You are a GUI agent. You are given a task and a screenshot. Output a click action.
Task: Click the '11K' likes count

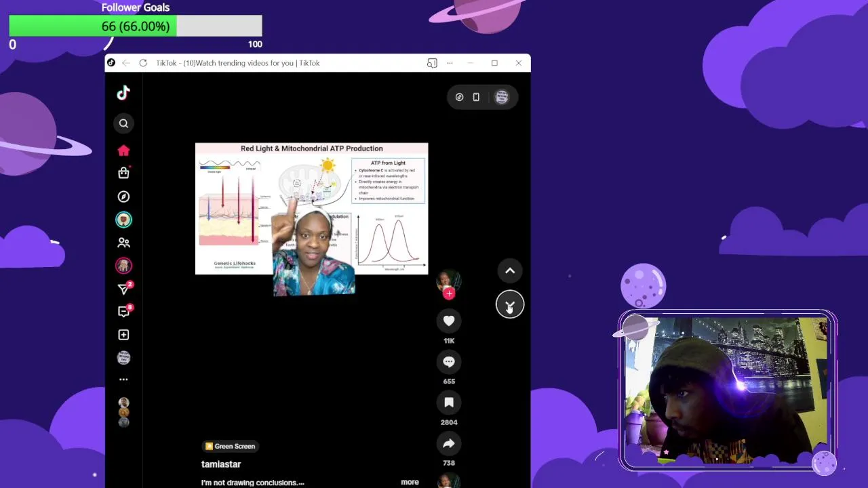tap(449, 341)
